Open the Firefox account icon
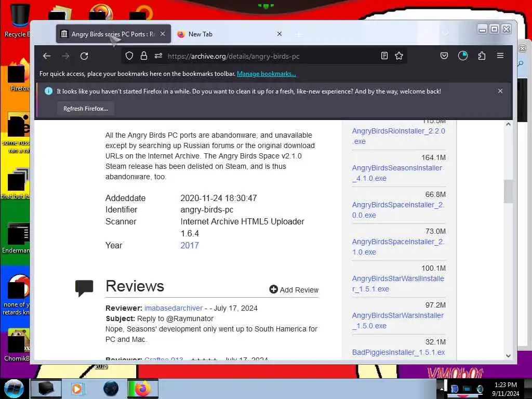The height and width of the screenshot is (399, 532). click(x=463, y=56)
